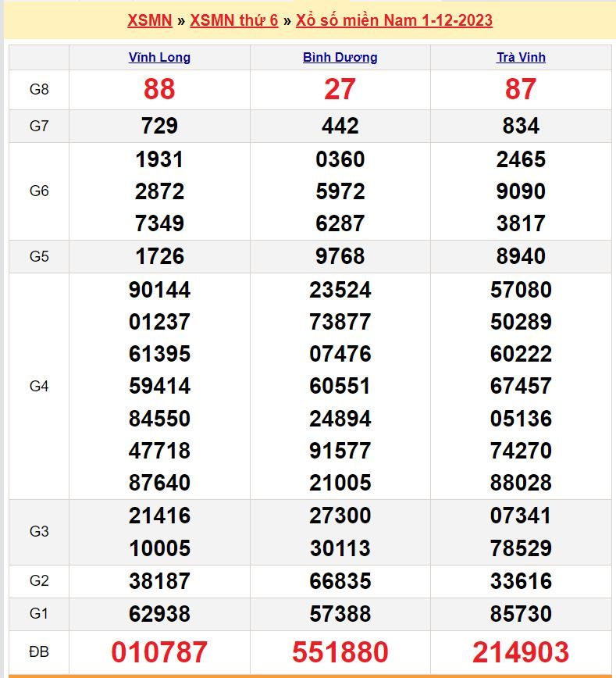Click G4 result 61395
This screenshot has width=616, height=678.
click(x=159, y=354)
